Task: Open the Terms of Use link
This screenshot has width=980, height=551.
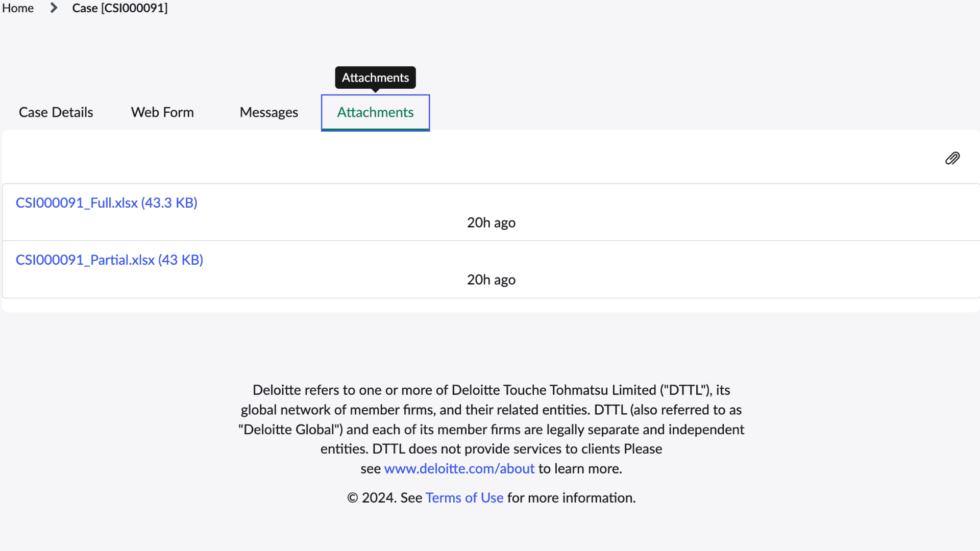Action: [464, 497]
